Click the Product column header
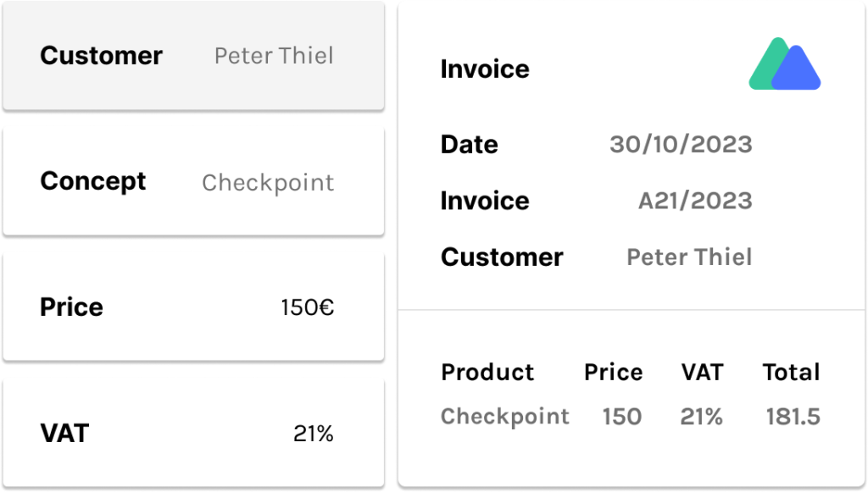868x492 pixels. 487,372
